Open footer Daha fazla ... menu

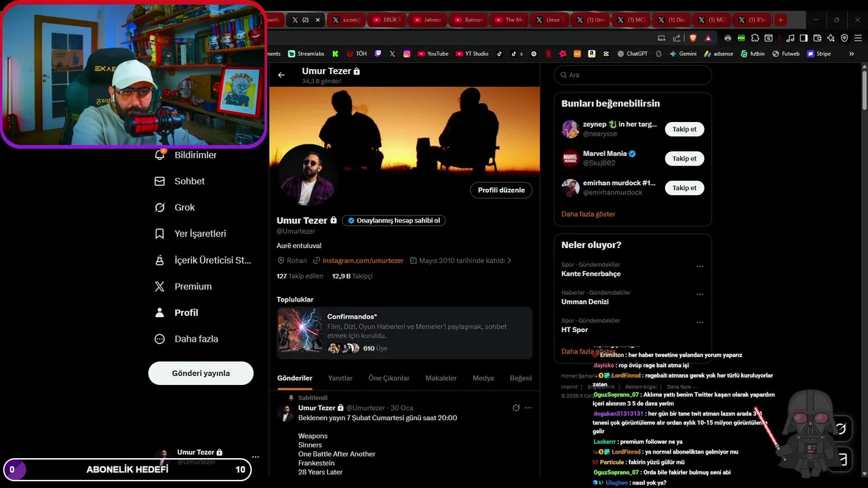pyautogui.click(x=682, y=387)
